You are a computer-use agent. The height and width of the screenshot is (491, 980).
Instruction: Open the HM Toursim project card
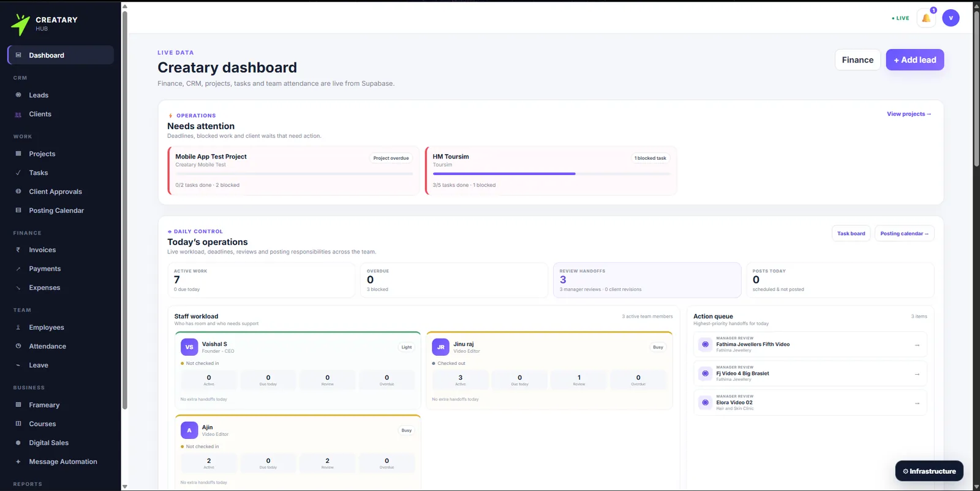(551, 171)
